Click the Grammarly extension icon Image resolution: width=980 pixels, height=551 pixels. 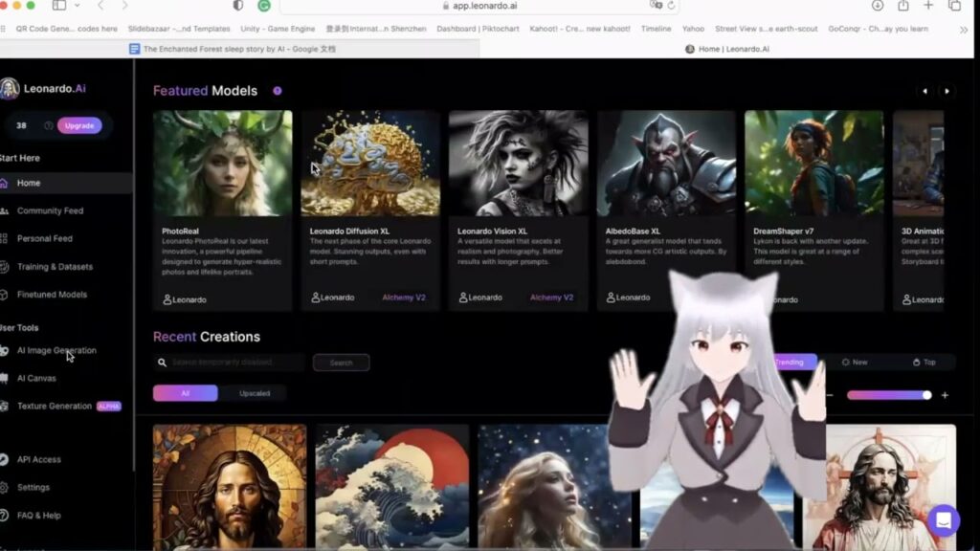[x=264, y=6]
